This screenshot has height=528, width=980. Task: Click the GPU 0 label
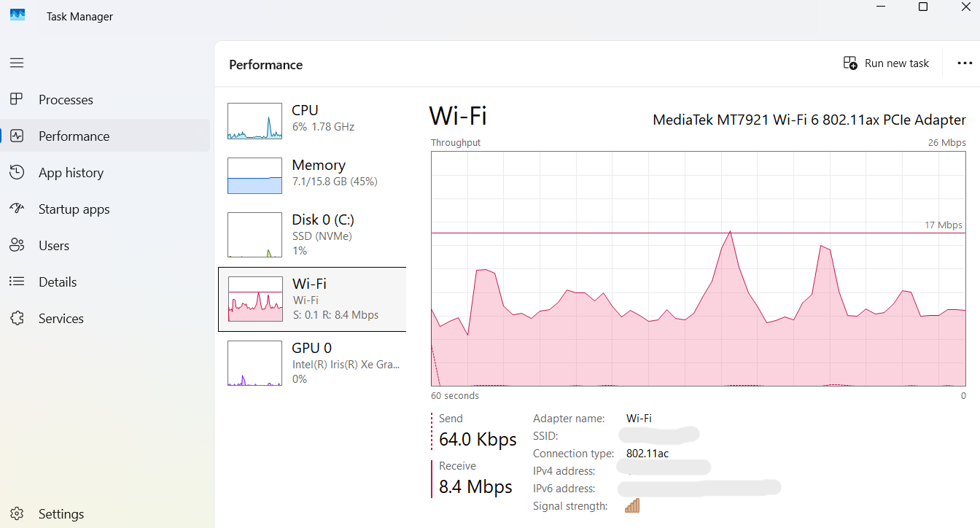click(x=312, y=348)
